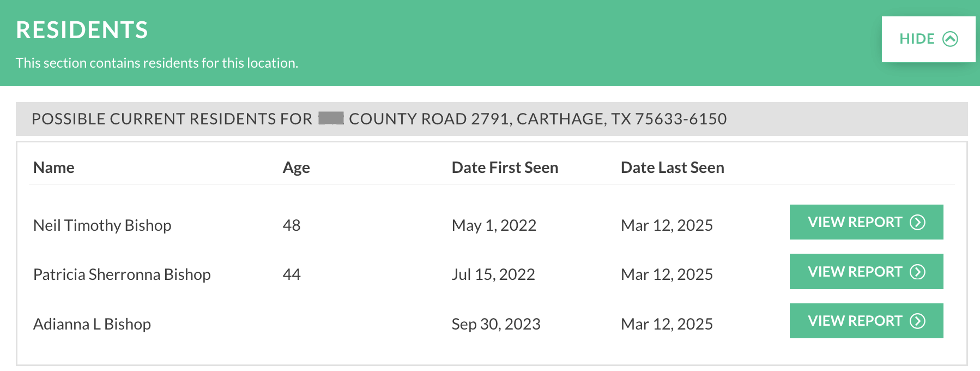980x371 pixels.
Task: View report for Adianna L Bishop
Action: point(866,321)
